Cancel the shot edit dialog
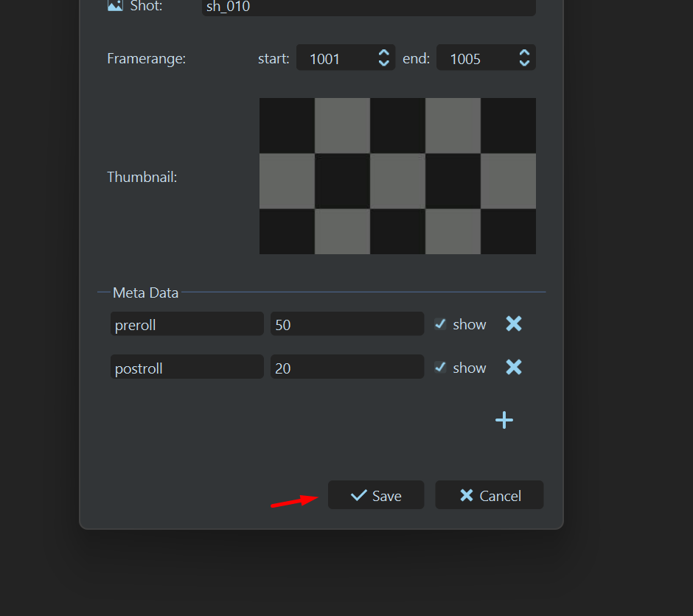The image size is (693, 616). [490, 496]
